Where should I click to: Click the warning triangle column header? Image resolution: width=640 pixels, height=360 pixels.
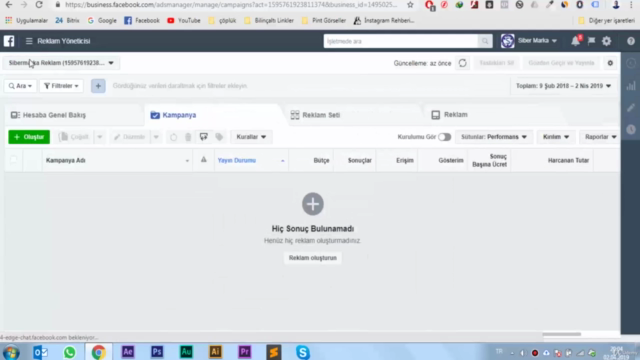point(203,160)
